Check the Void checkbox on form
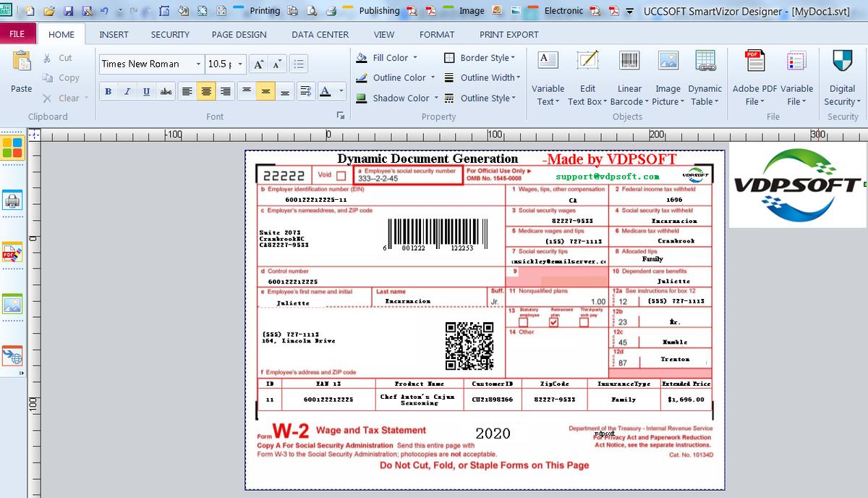The image size is (868, 498). click(x=341, y=175)
